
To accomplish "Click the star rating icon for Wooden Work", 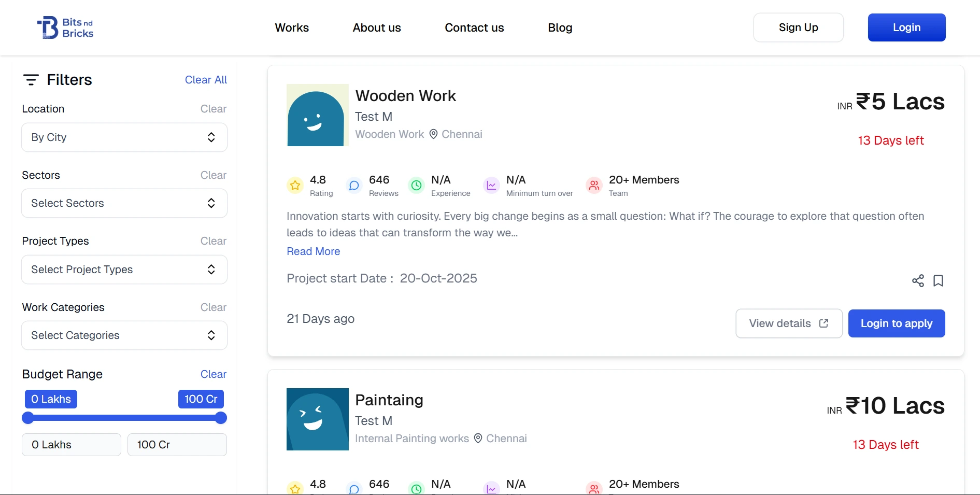I will tap(295, 185).
